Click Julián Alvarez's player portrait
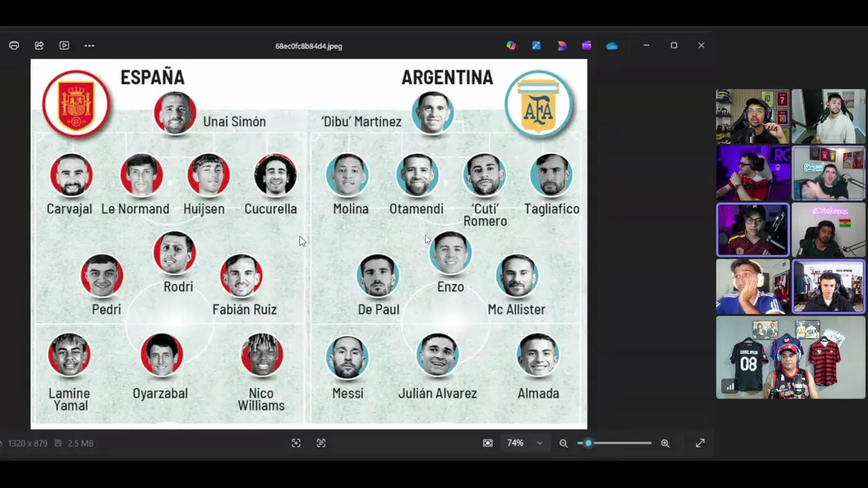Image resolution: width=868 pixels, height=488 pixels. pyautogui.click(x=438, y=354)
